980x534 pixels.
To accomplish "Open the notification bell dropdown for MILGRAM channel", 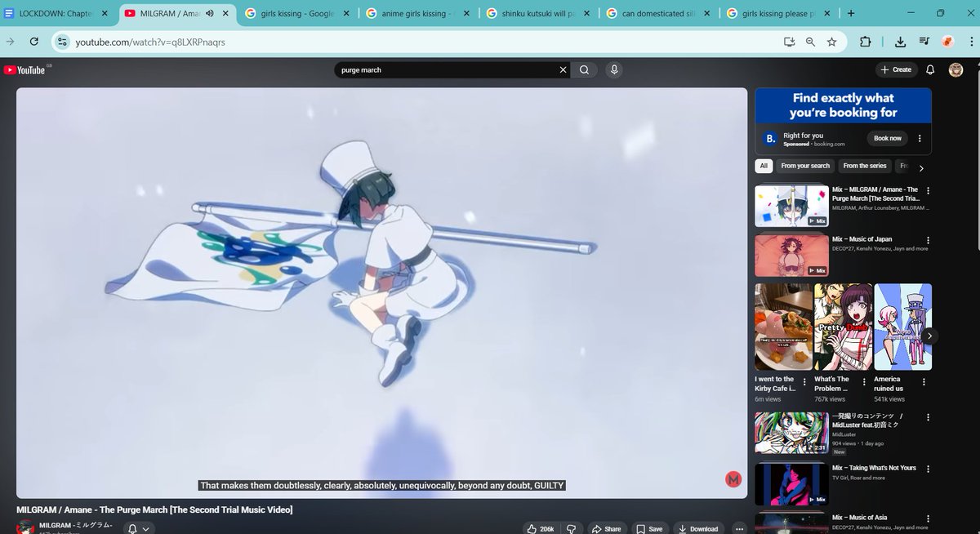I will coord(139,529).
